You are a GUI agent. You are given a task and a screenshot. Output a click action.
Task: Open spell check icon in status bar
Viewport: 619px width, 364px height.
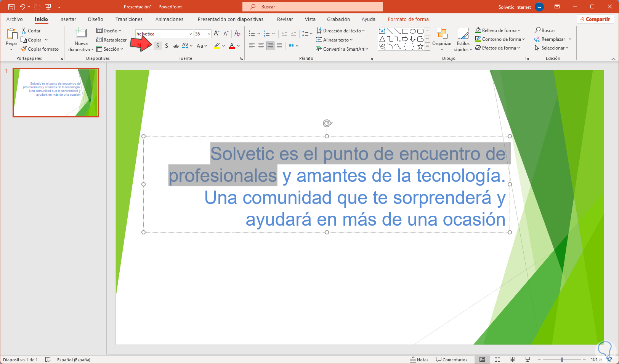point(48,359)
